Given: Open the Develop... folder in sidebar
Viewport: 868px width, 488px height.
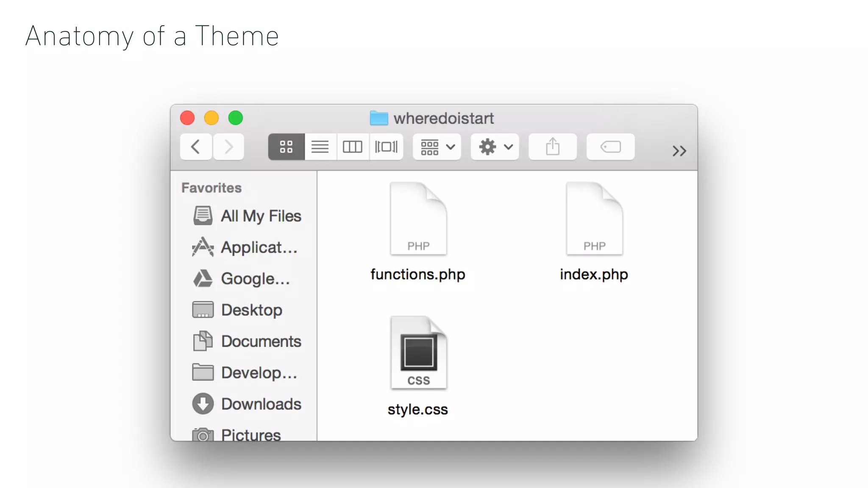Looking at the screenshot, I should pos(245,373).
